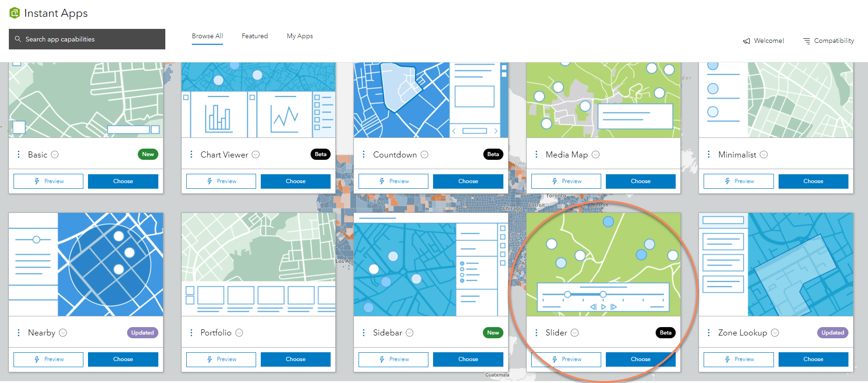Choose the Chart Viewer template
This screenshot has width=868, height=383.
(x=296, y=181)
